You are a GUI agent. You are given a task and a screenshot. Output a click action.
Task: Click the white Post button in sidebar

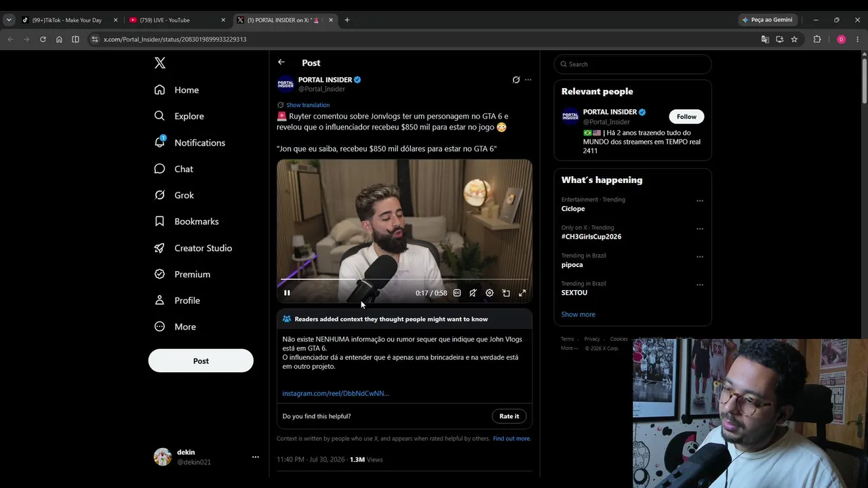[201, 361]
